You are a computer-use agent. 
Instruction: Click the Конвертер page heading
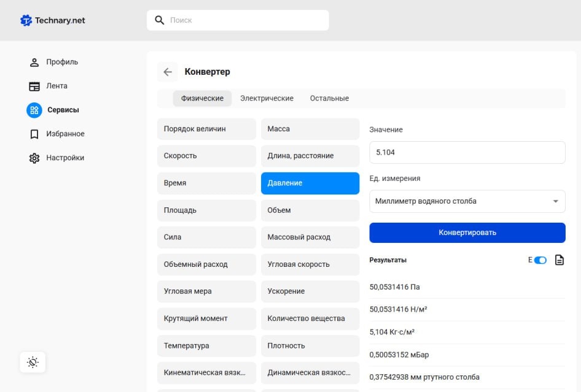[207, 72]
